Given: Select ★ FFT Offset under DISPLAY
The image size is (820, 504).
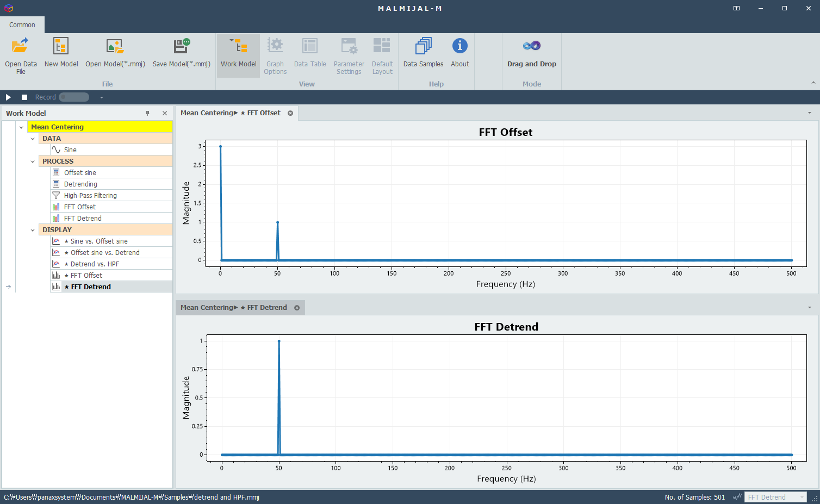Looking at the screenshot, I should (111, 275).
